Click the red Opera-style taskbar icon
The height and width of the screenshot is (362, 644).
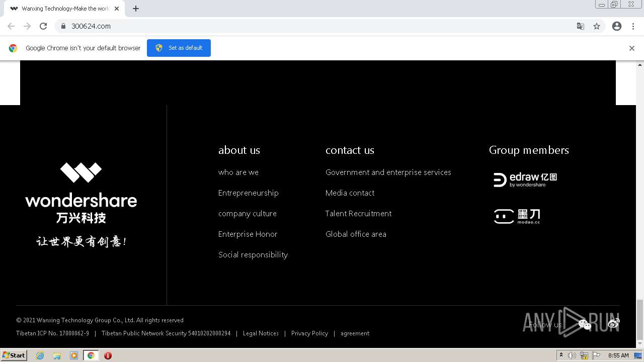click(x=108, y=355)
